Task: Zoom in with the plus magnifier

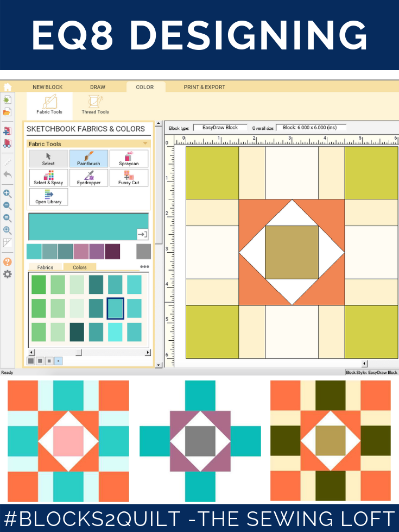Action: tap(7, 194)
